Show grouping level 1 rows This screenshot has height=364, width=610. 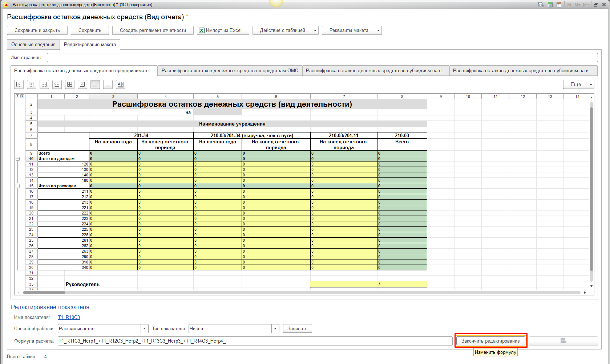17,96
